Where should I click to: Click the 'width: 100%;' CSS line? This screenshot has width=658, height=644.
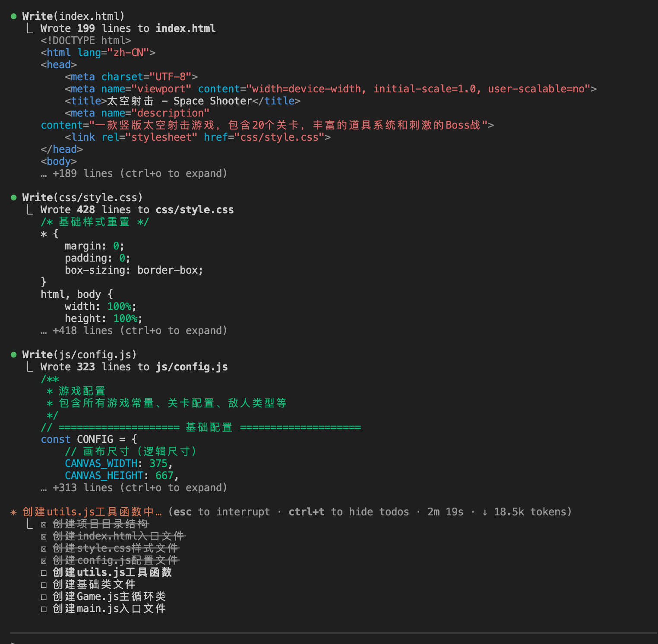coord(101,306)
